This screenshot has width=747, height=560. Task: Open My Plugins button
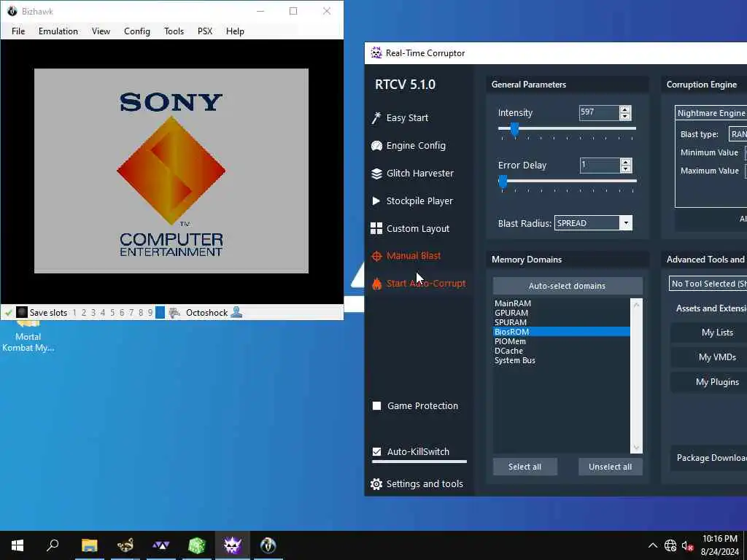(x=710, y=382)
